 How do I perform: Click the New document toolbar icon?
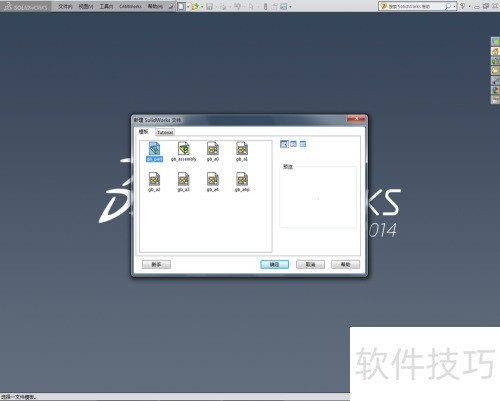pyautogui.click(x=181, y=6)
